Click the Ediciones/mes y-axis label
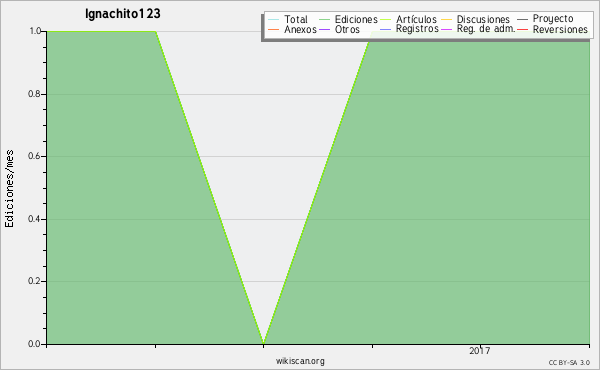 pyautogui.click(x=9, y=188)
